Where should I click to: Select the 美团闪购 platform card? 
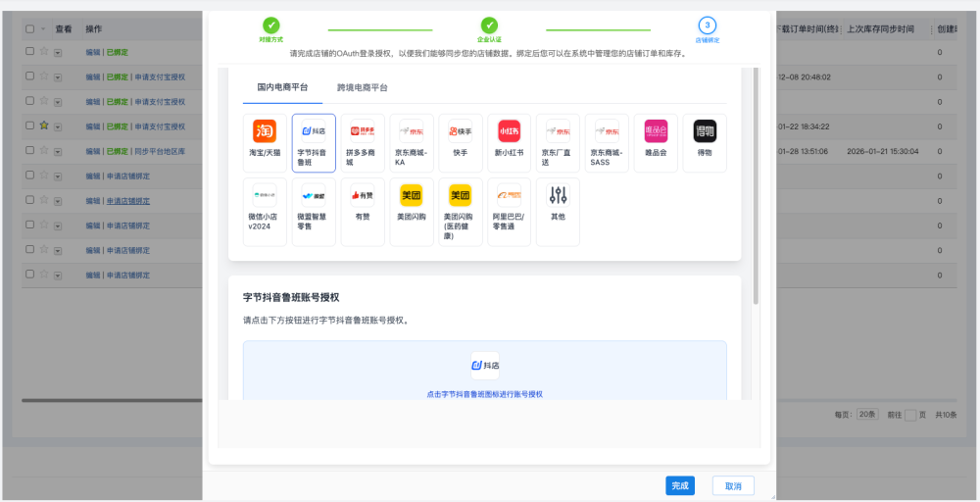click(x=412, y=212)
